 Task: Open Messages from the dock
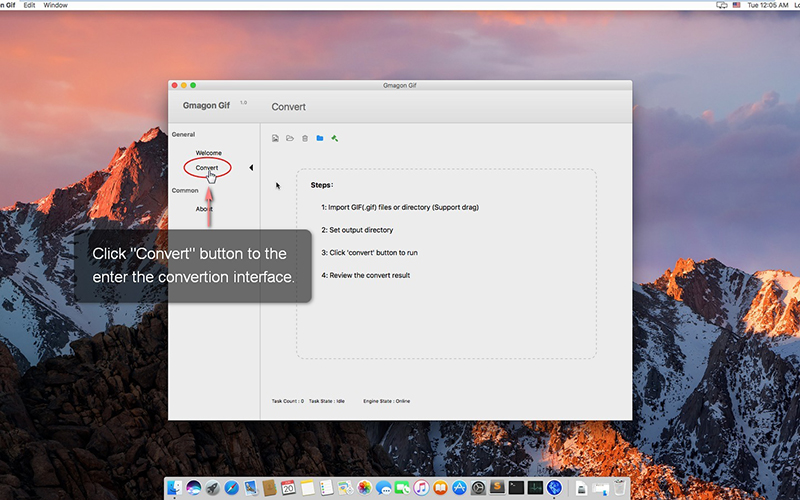click(x=383, y=488)
